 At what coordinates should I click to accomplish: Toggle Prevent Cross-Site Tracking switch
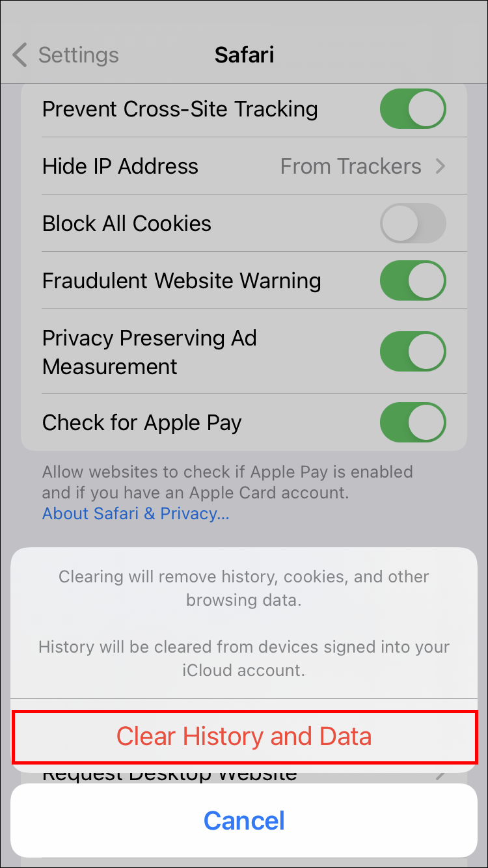(x=413, y=109)
